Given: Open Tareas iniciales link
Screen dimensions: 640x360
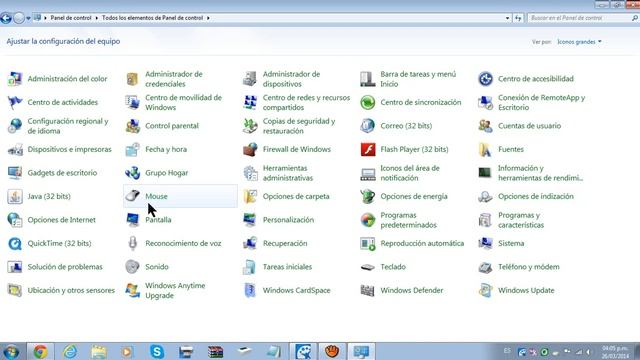Looking at the screenshot, I should point(287,267).
